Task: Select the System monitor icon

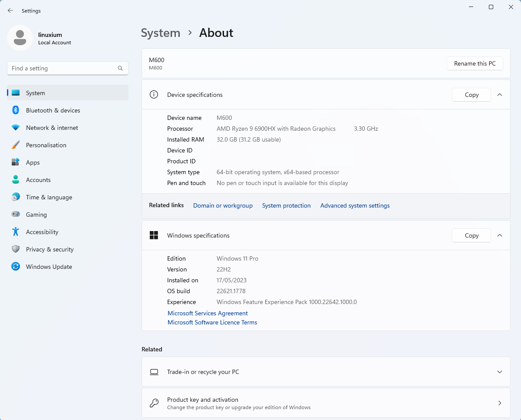Action: coord(16,93)
